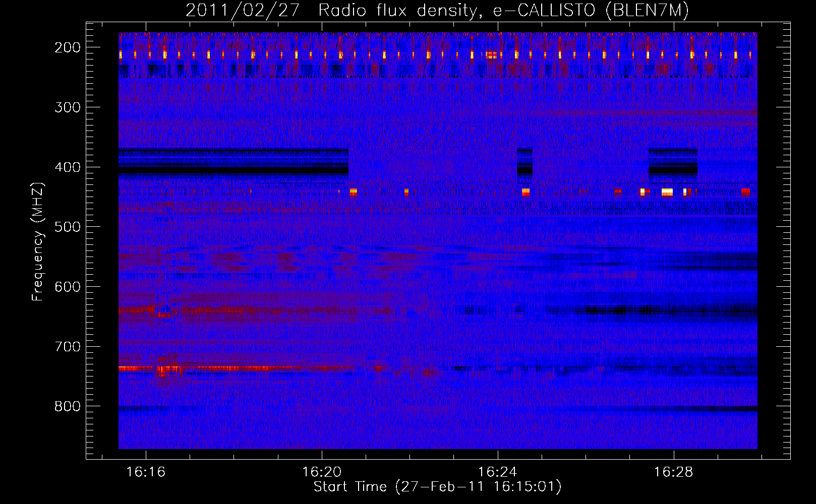816x504 pixels.
Task: Click the 'Frequency (MHZ)' axis label
Action: 38,241
